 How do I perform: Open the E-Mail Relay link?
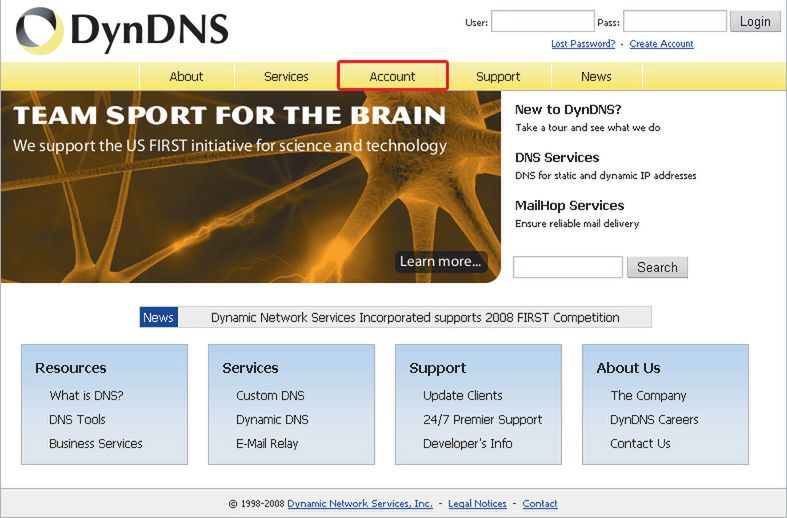tap(267, 444)
